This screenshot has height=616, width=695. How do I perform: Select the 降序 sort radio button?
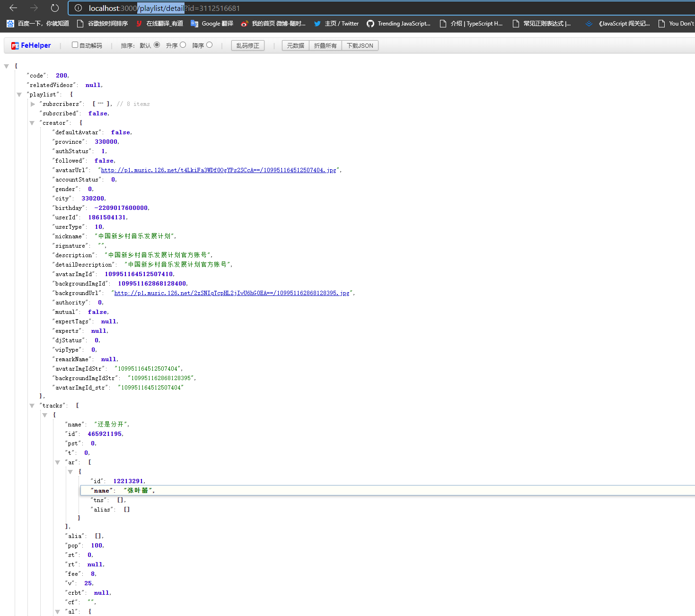(209, 44)
